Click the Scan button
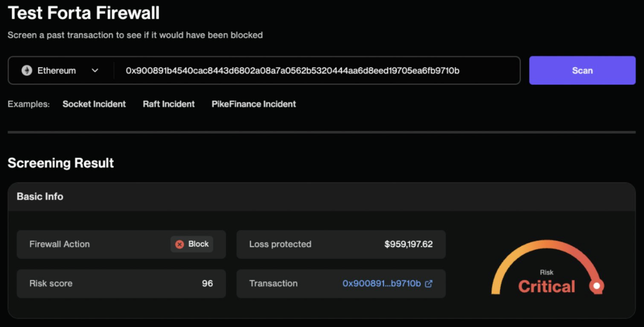 point(582,70)
